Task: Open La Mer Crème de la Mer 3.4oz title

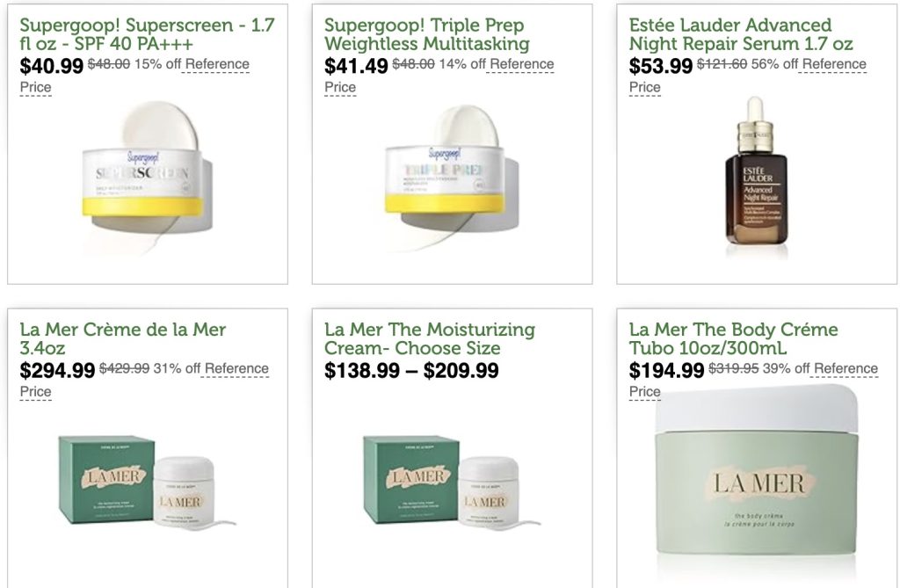Action: click(123, 338)
